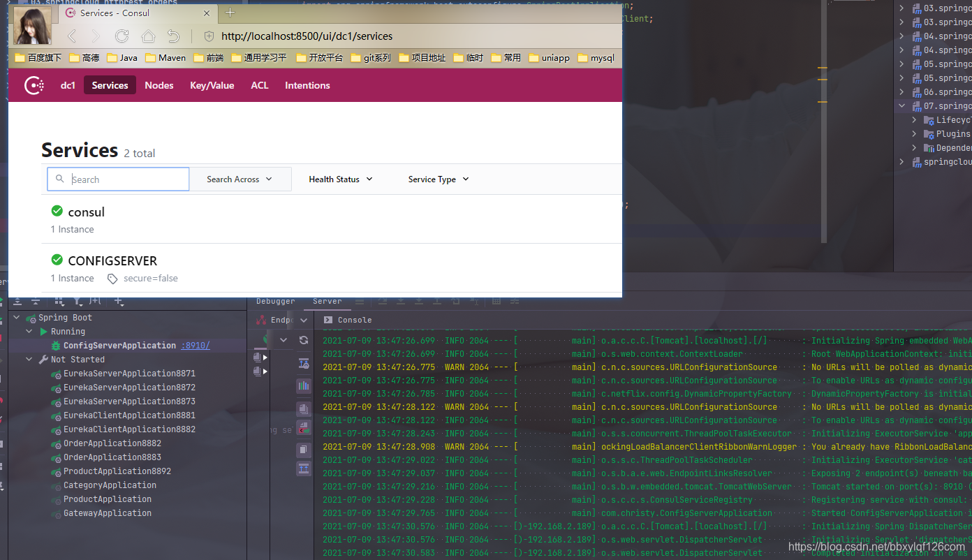Go to the browser home page
The image size is (972, 560).
(148, 36)
